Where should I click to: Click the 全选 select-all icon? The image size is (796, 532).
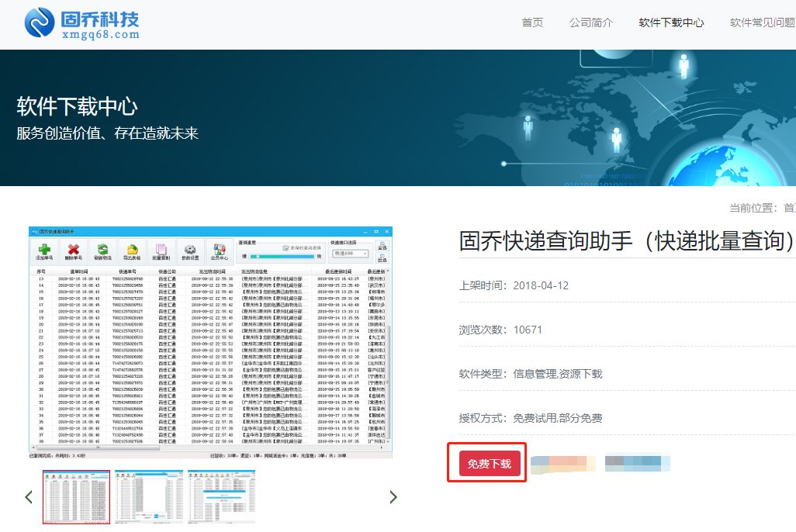click(383, 245)
